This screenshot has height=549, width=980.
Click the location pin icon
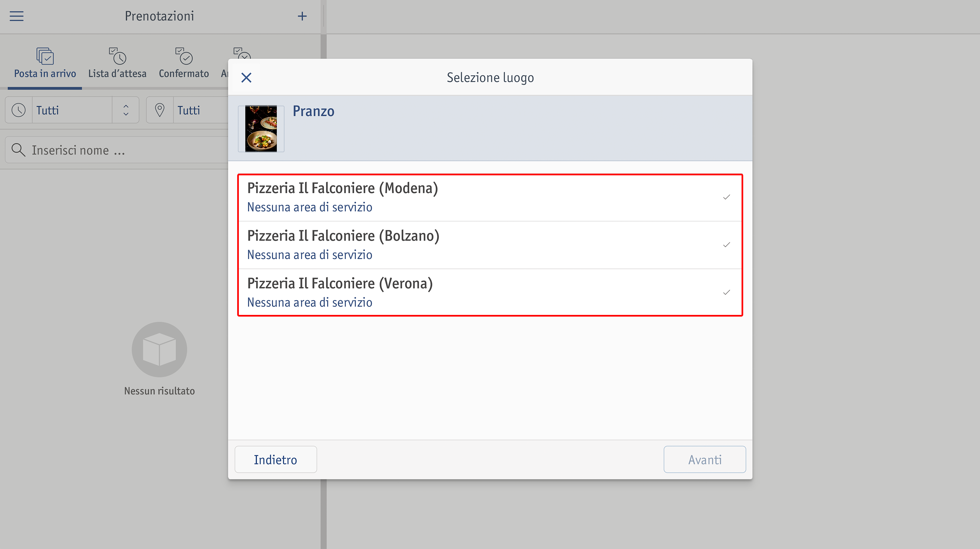[x=160, y=110]
